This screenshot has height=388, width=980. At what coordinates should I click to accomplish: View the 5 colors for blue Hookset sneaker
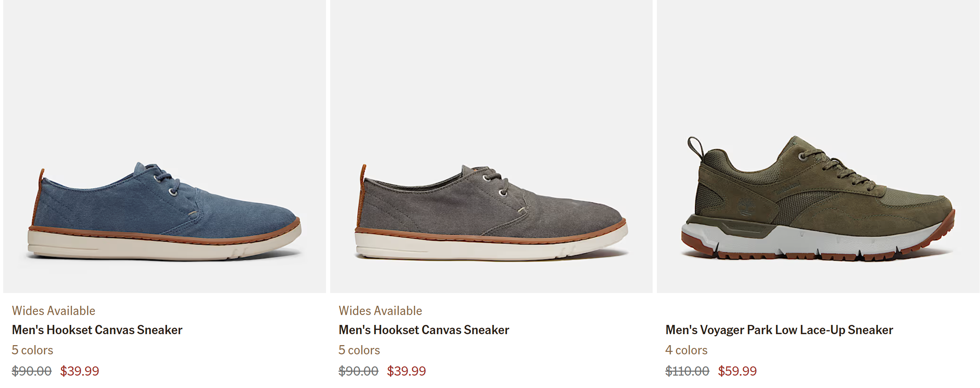32,350
